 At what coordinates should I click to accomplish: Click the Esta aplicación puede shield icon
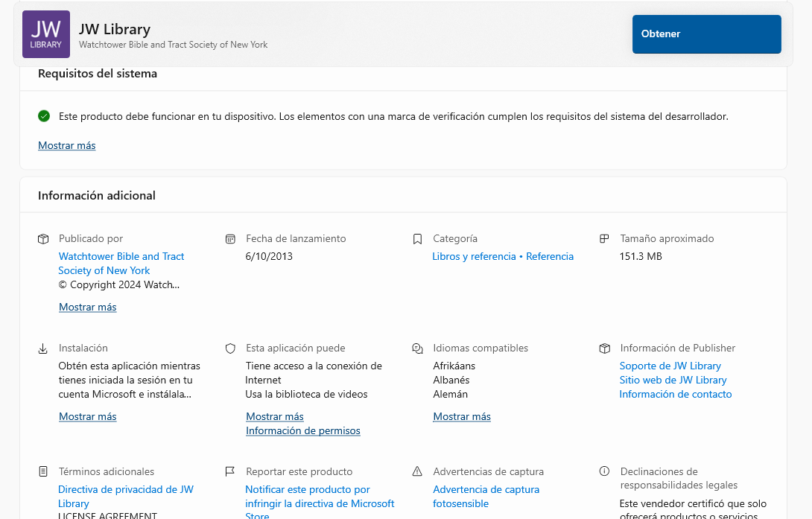230,348
